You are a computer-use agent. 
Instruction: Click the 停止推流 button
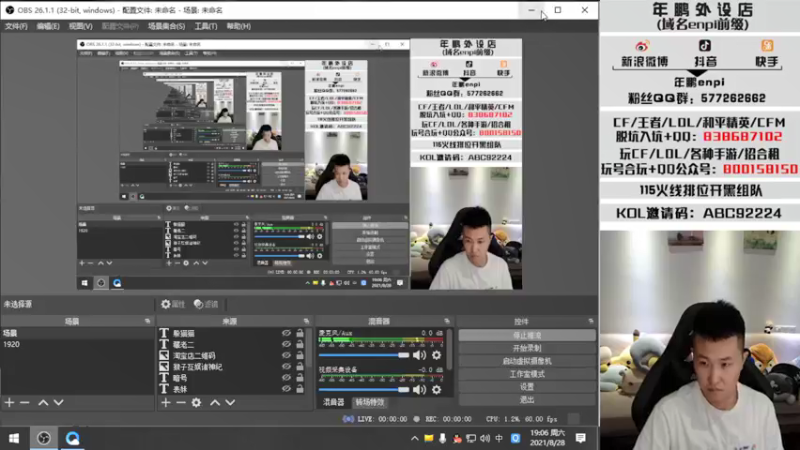[x=527, y=335]
